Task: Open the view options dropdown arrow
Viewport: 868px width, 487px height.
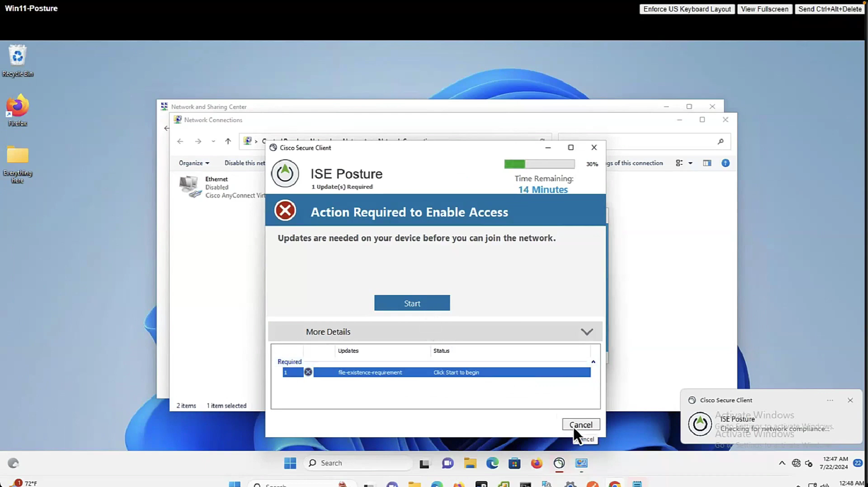Action: 690,163
